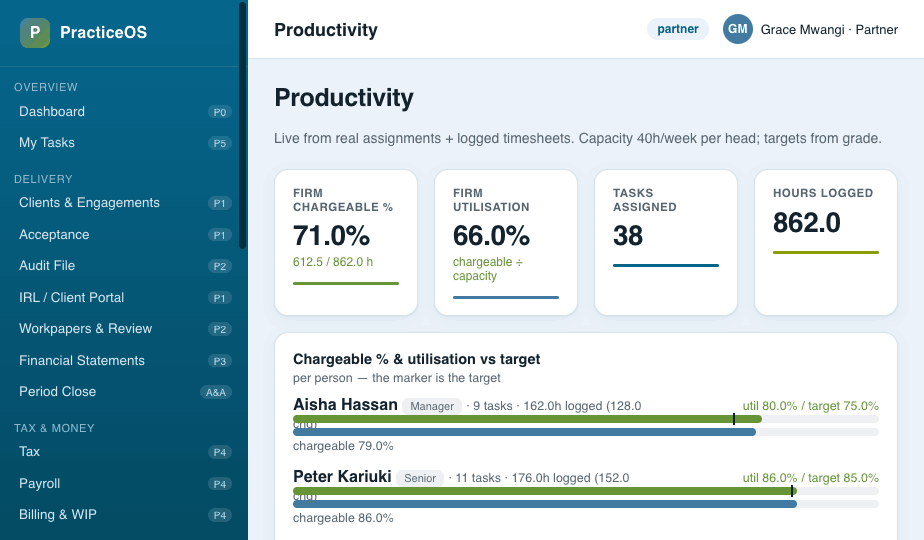Select Acceptance in the sidebar
This screenshot has width=924, height=540.
click(124, 235)
